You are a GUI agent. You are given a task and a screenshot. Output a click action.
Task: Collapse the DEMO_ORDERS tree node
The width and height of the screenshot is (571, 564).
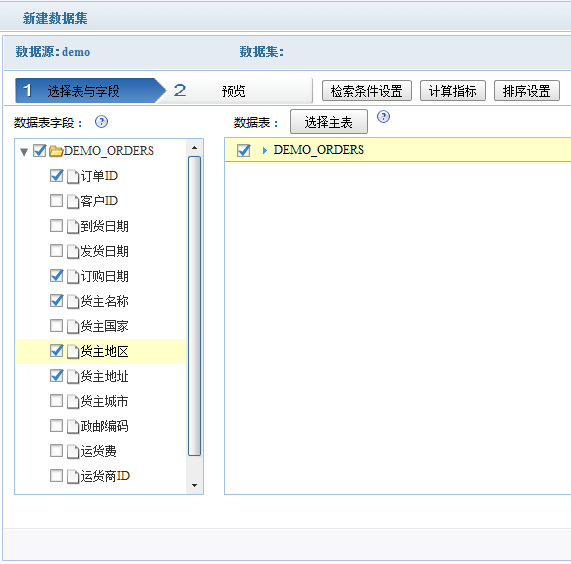[24, 151]
